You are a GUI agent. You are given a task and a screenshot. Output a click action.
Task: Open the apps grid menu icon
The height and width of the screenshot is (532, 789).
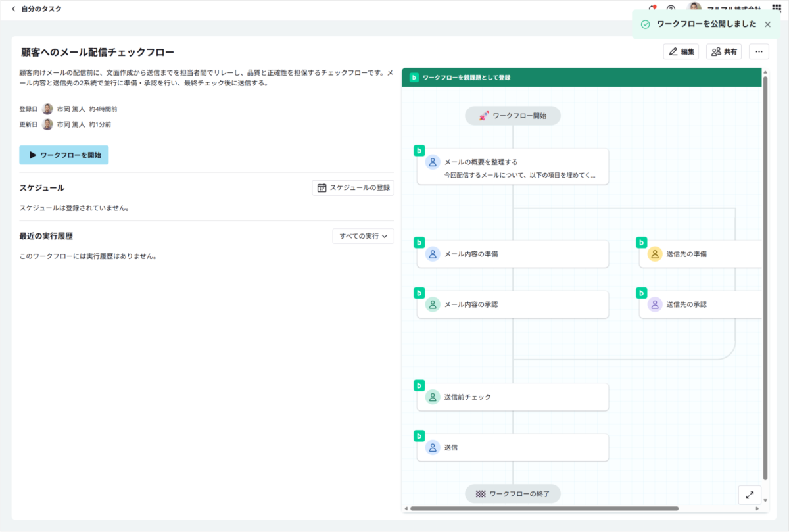777,9
